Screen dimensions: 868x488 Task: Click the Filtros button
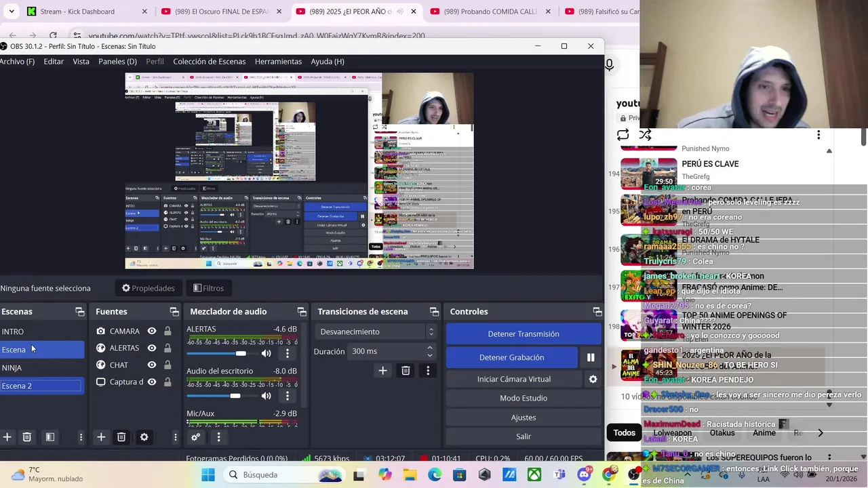(208, 288)
